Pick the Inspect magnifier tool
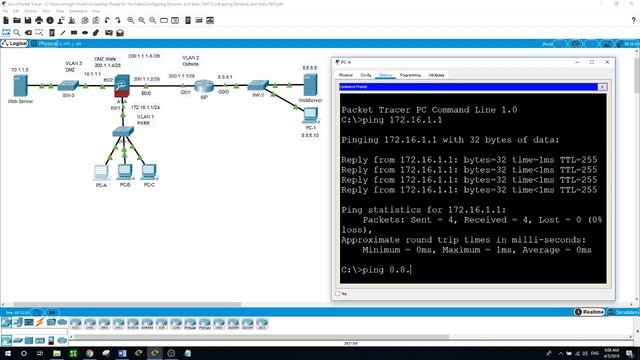This screenshot has height=360, width=640. (17, 32)
